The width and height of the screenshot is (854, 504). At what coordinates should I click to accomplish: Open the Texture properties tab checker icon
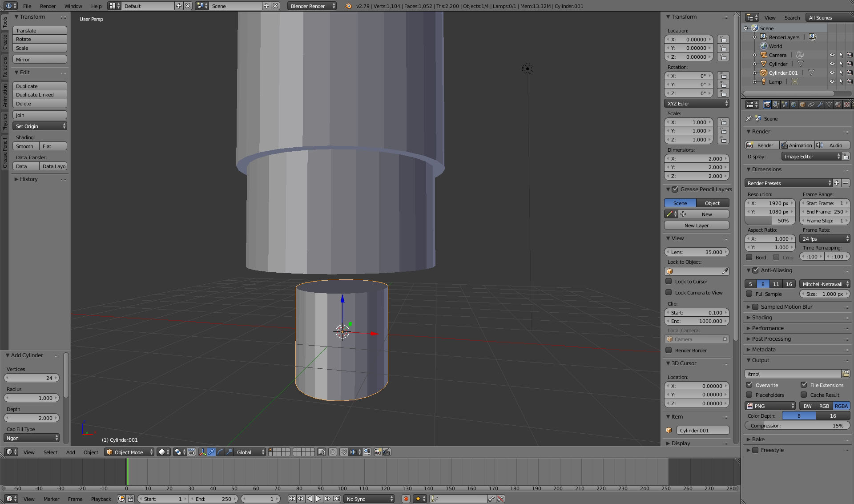click(x=847, y=105)
